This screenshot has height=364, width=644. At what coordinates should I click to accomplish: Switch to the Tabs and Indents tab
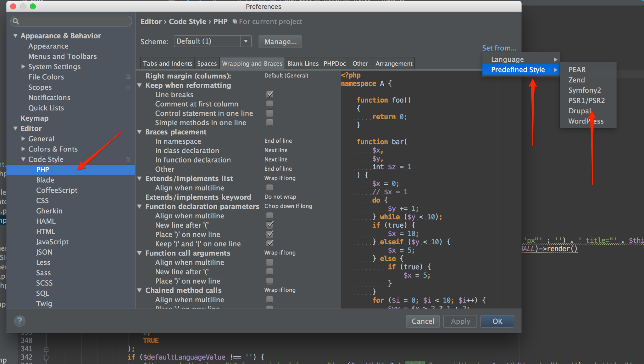tap(167, 64)
